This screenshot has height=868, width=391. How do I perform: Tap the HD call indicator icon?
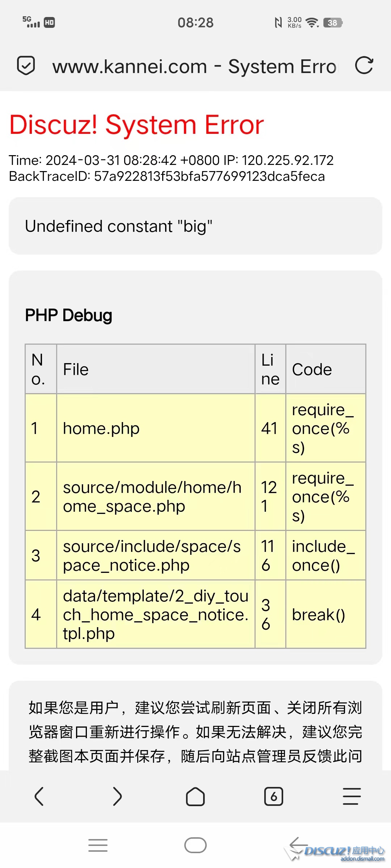click(50, 23)
